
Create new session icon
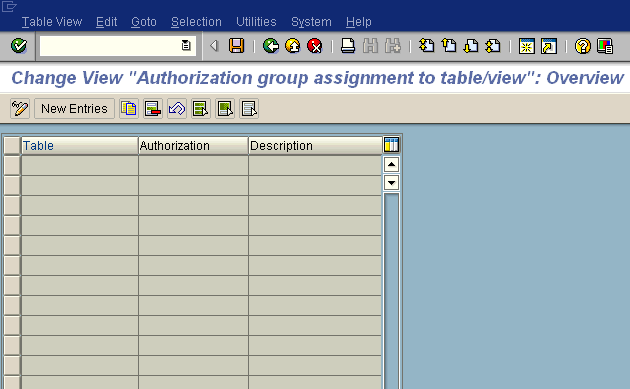tap(526, 46)
